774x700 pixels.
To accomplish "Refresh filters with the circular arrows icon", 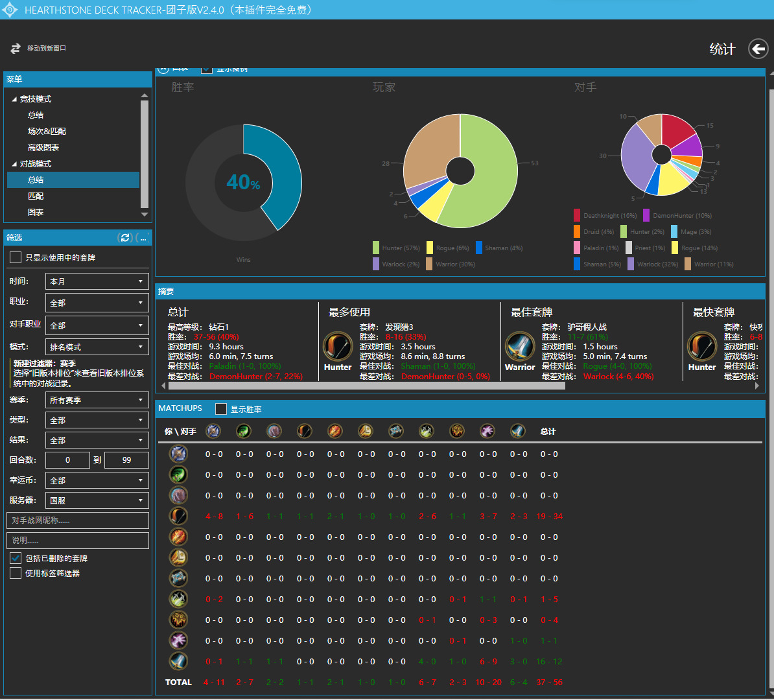I will tap(125, 238).
